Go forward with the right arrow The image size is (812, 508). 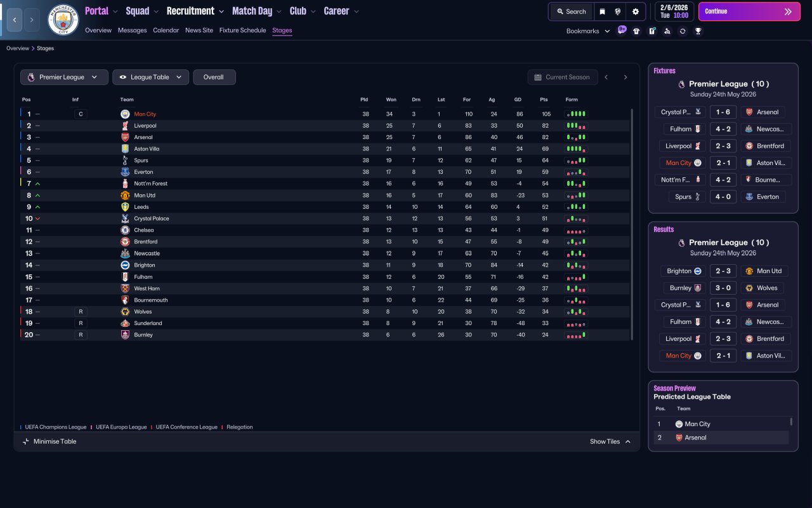coord(32,20)
